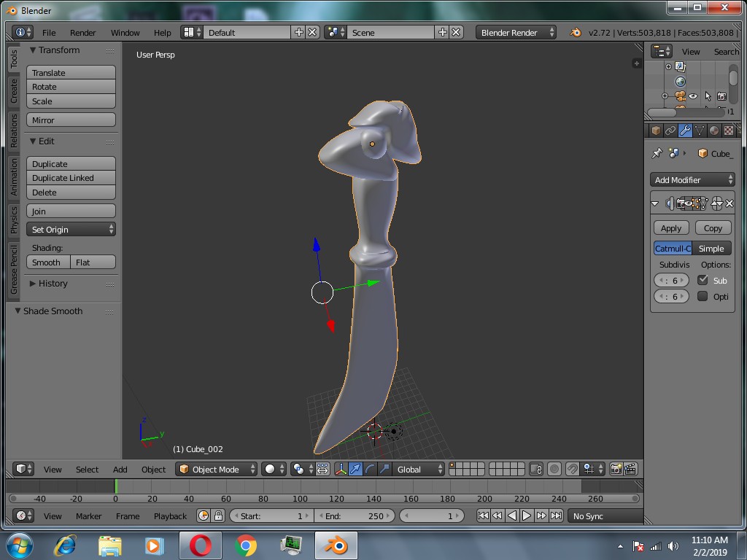747x560 pixels.
Task: Select the Translate manipulator icon
Action: click(355, 469)
